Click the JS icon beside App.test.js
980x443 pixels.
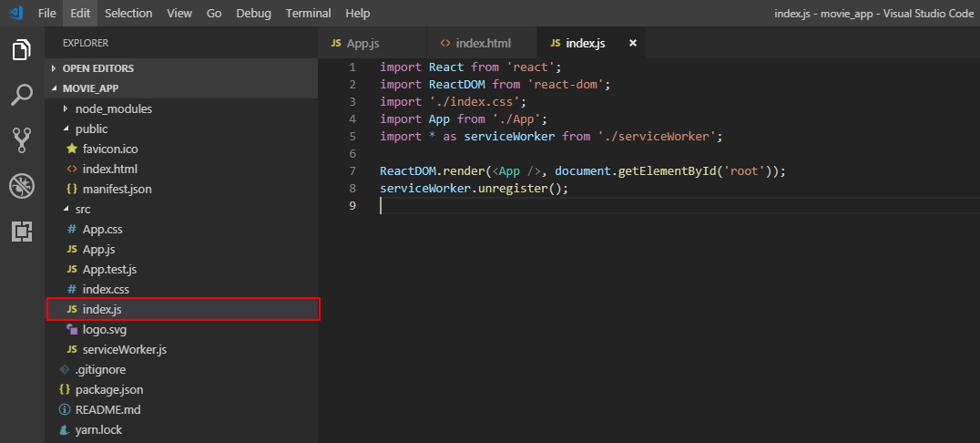pos(72,269)
